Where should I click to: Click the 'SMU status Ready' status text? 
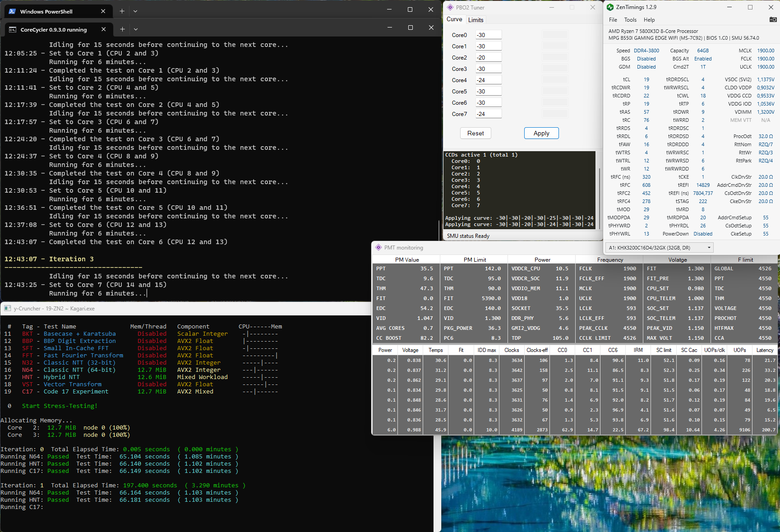click(468, 236)
